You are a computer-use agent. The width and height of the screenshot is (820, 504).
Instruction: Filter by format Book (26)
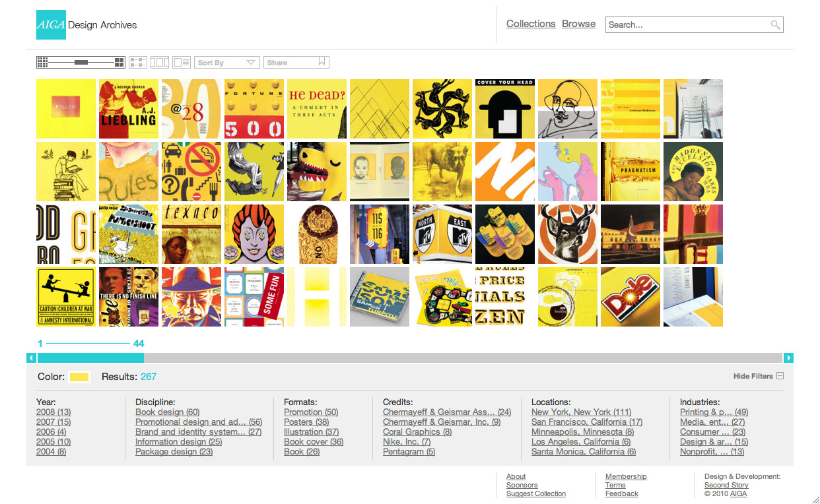point(302,452)
